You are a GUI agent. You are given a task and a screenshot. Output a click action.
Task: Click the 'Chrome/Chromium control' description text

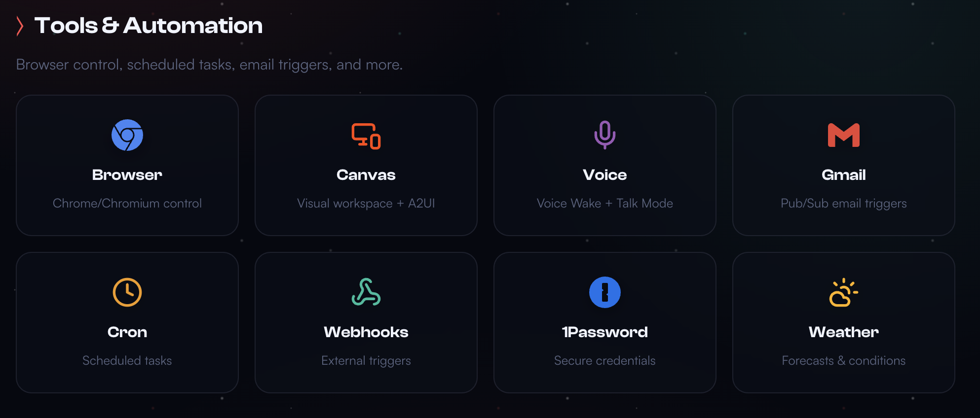[127, 203]
